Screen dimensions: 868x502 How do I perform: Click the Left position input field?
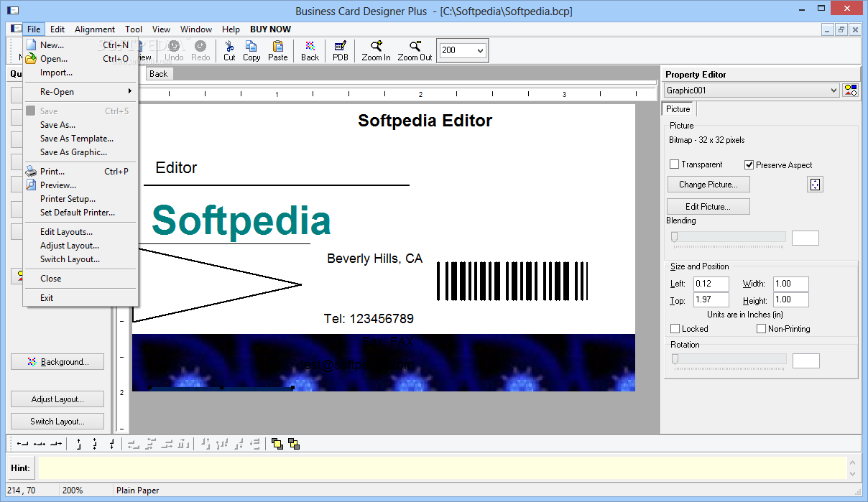[711, 284]
